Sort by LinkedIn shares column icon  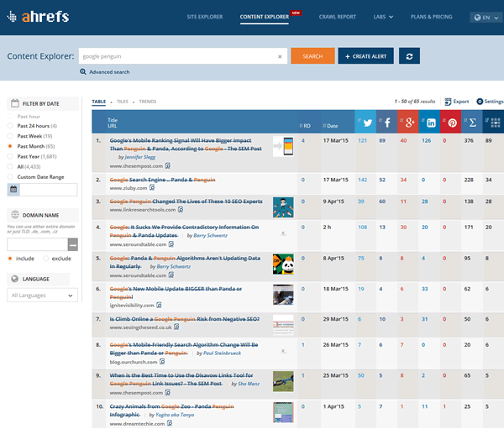[x=431, y=123]
